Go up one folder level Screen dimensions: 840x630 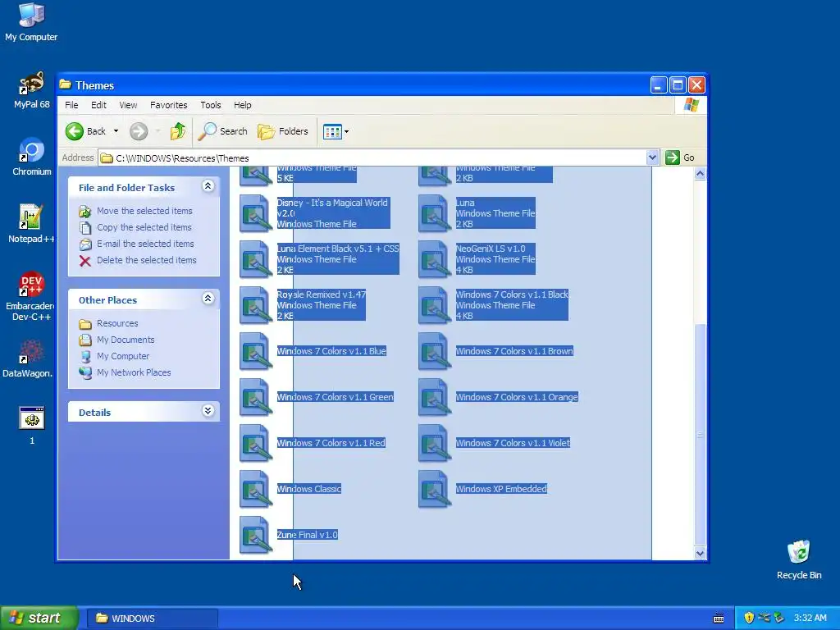(178, 131)
